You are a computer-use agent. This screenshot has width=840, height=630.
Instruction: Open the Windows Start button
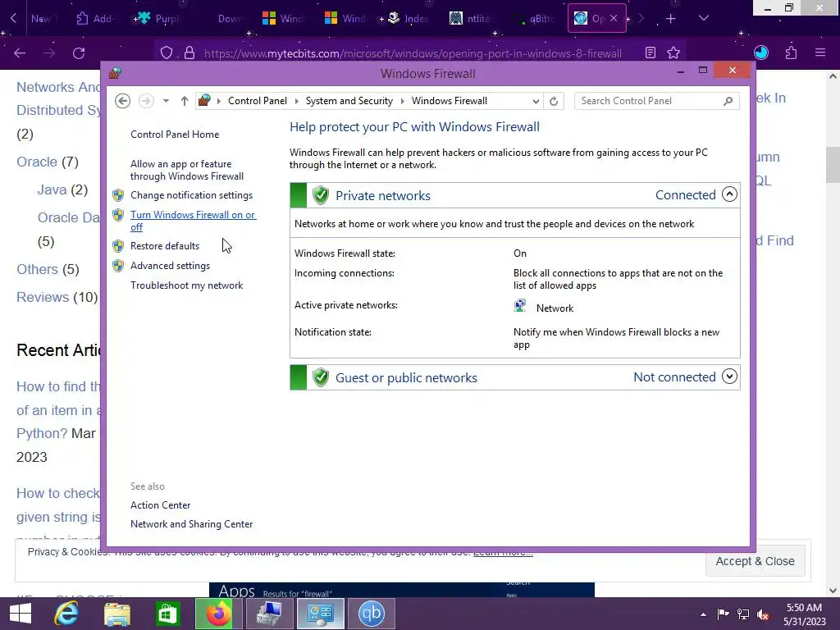(x=21, y=614)
